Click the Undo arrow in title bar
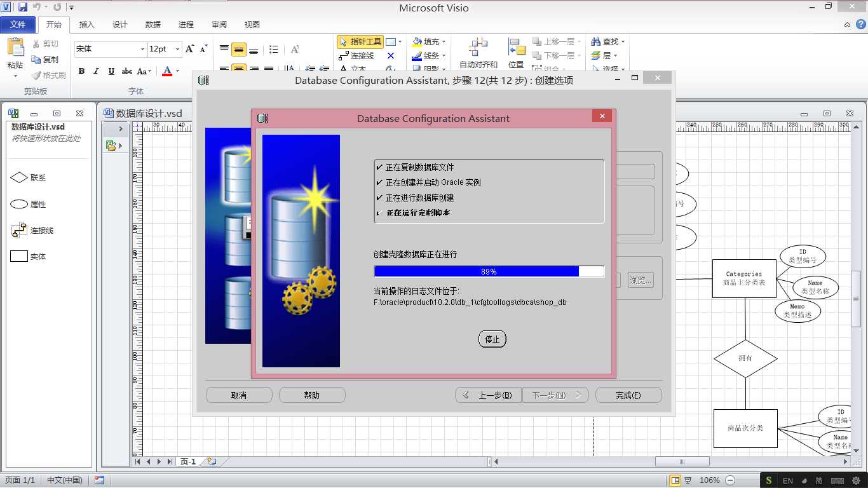The height and width of the screenshot is (488, 868). click(x=37, y=7)
